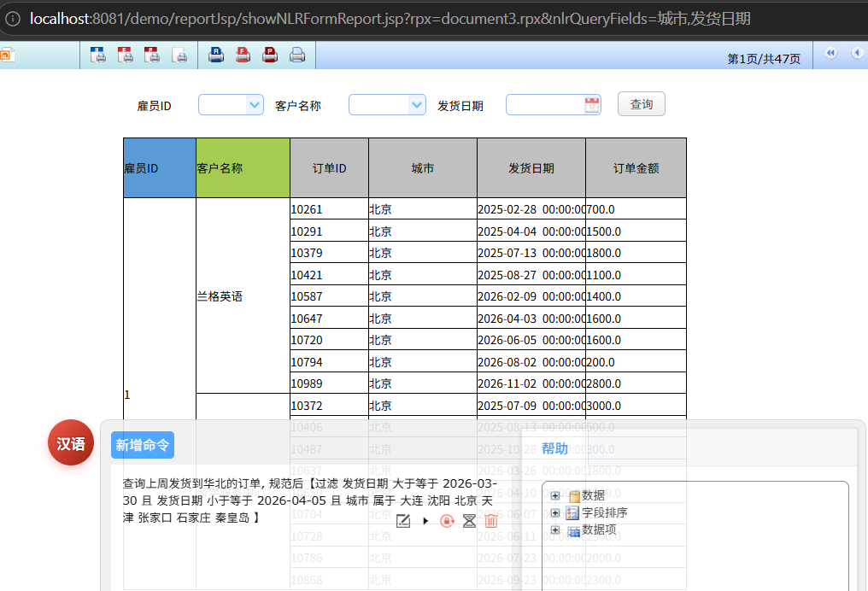The height and width of the screenshot is (591, 868).
Task: Click the 新增命令 button
Action: (x=143, y=445)
